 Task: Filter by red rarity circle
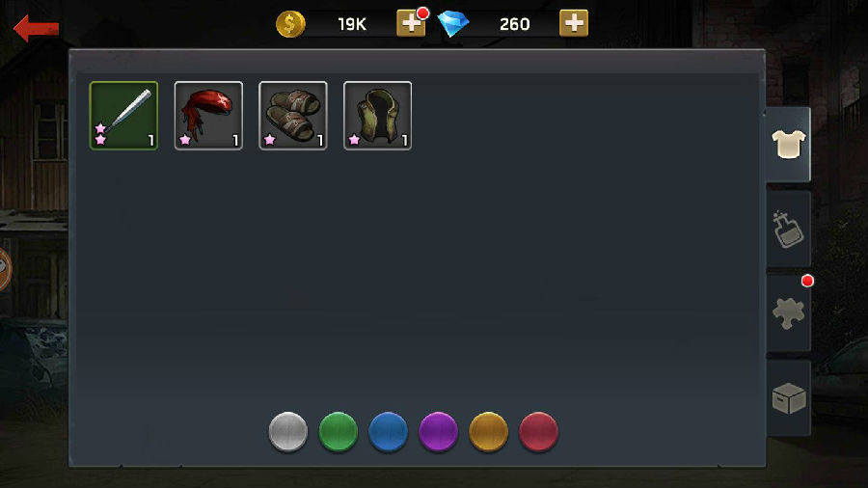[x=538, y=431]
